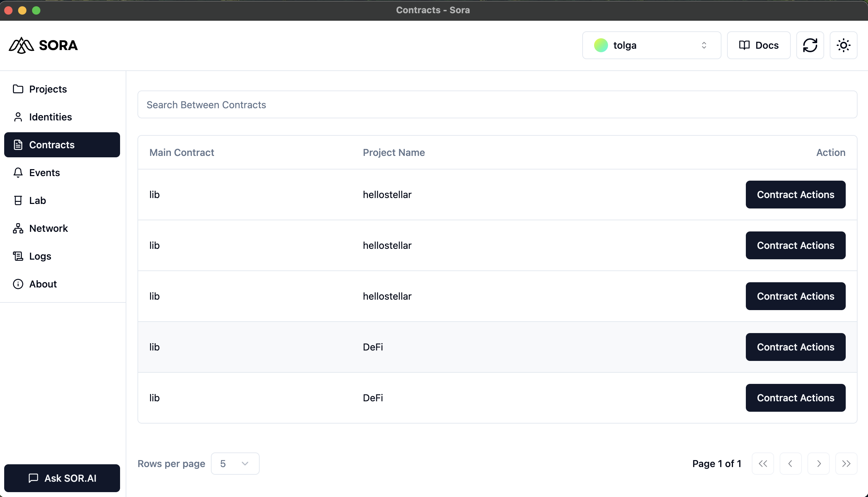Click the refresh/sync icon in toolbar
The height and width of the screenshot is (497, 868).
[x=810, y=45]
